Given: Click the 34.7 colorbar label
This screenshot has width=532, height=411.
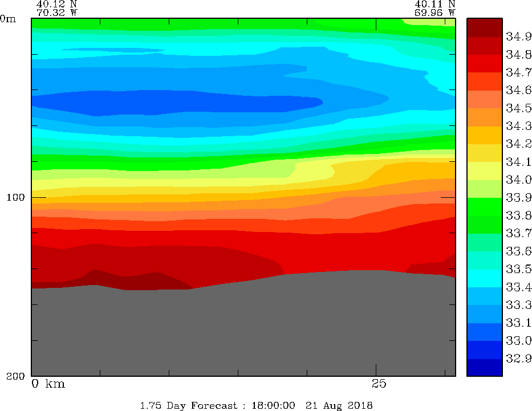Looking at the screenshot, I should (518, 72).
